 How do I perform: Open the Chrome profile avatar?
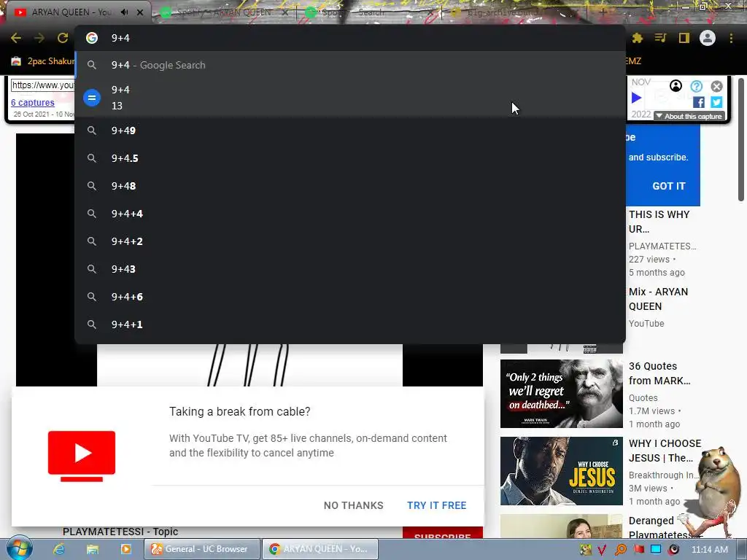pyautogui.click(x=708, y=38)
